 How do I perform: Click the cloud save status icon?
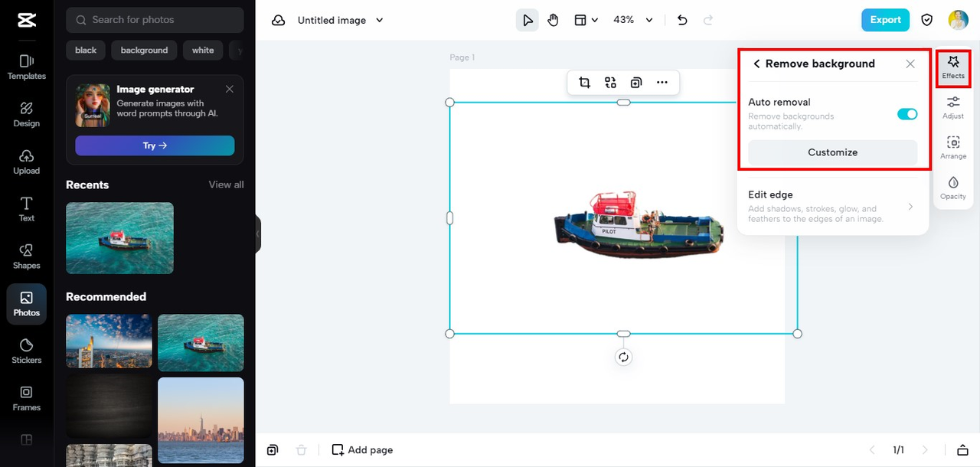click(279, 20)
